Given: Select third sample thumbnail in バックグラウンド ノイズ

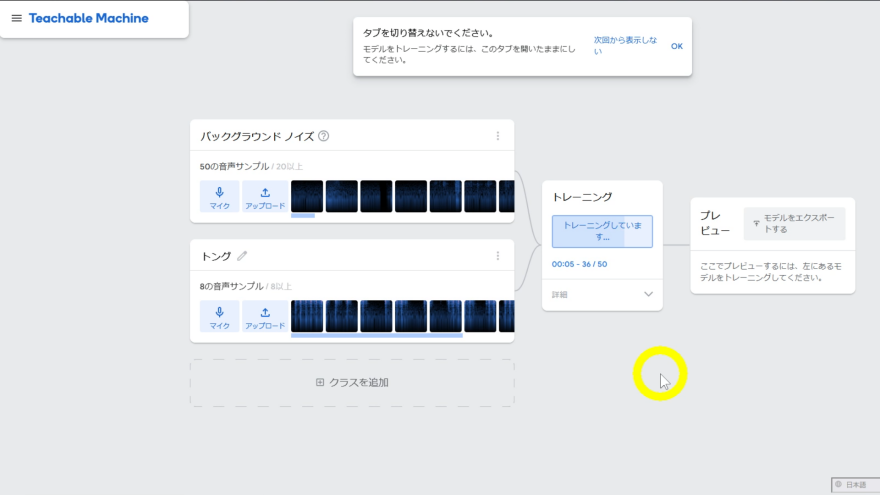Looking at the screenshot, I should coord(376,196).
